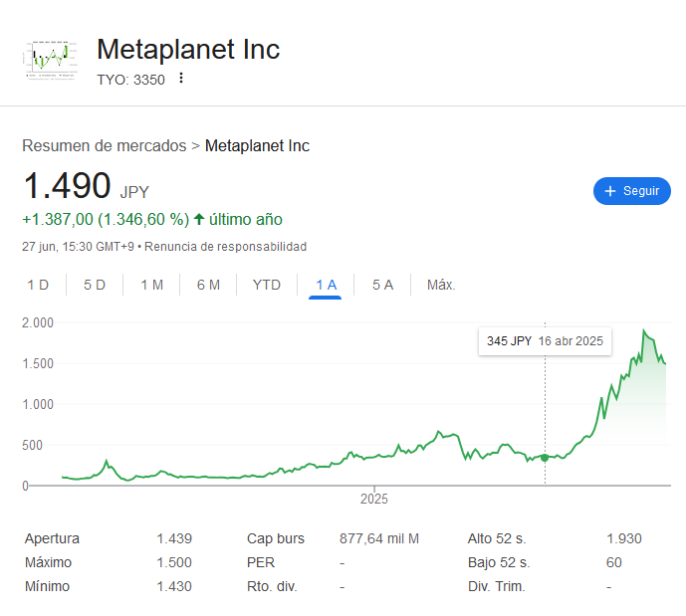Open the Resumen de mercados breadcrumb link
Image resolution: width=686 pixels, height=616 pixels.
pos(105,145)
